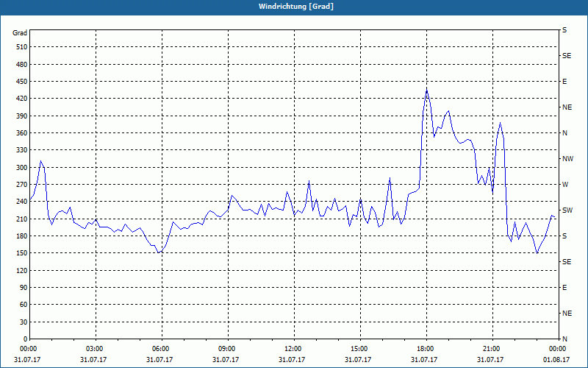588x368 pixels.
Task: Click the 390 axis label
Action: (x=22, y=116)
